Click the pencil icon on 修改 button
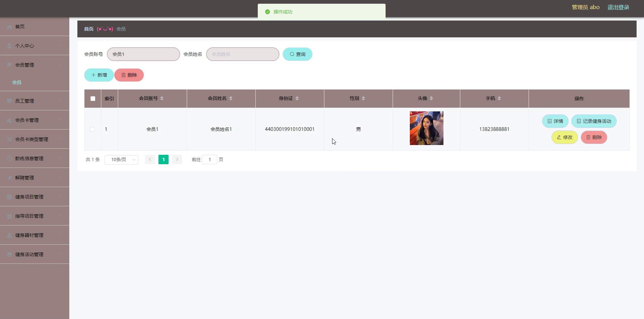 pos(559,137)
